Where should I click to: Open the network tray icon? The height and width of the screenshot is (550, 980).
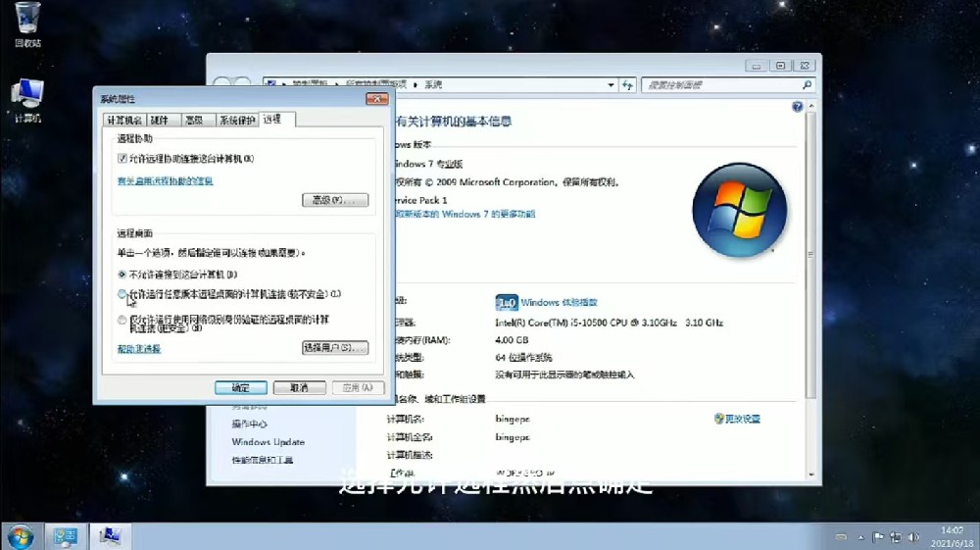pyautogui.click(x=896, y=537)
